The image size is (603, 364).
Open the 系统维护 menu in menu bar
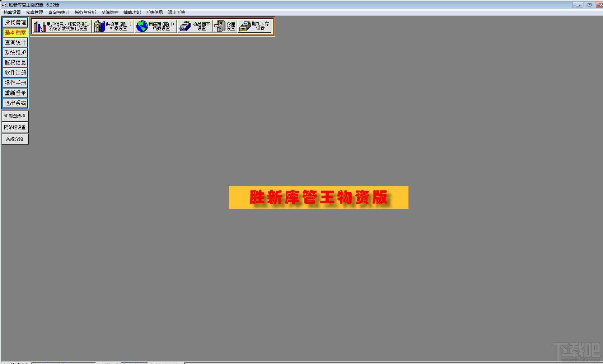(110, 13)
